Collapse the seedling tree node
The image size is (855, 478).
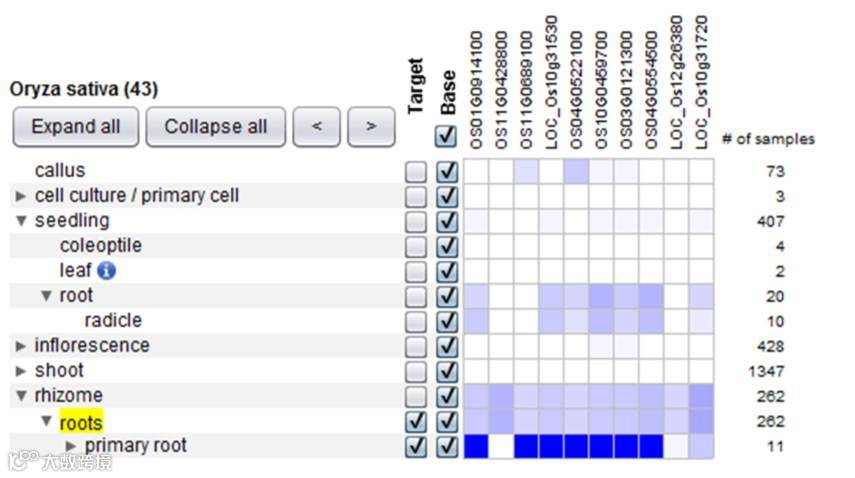point(21,221)
